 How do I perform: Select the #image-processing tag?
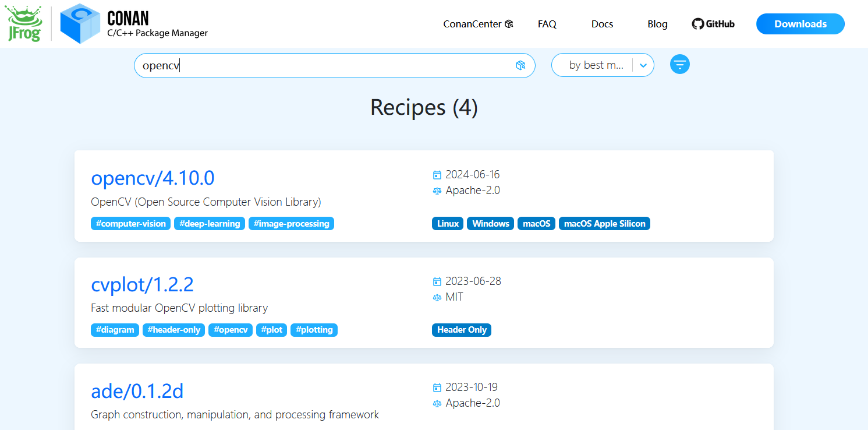coord(291,224)
